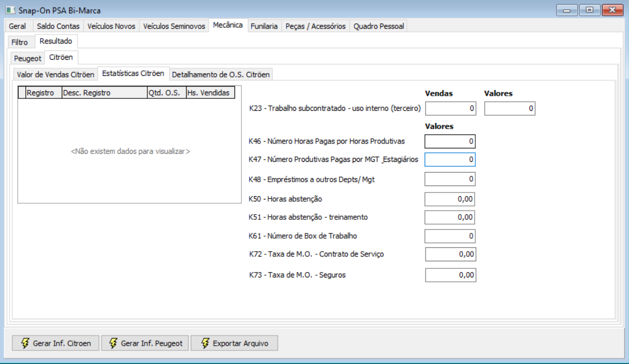Open Valor de Vendas Citröen tab
Viewport: 629px width, 364px height.
(x=55, y=74)
